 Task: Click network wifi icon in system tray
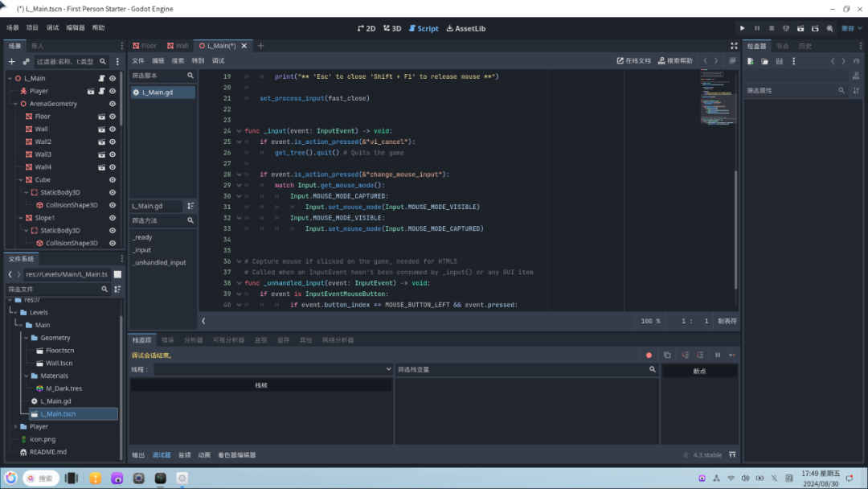coord(731,478)
